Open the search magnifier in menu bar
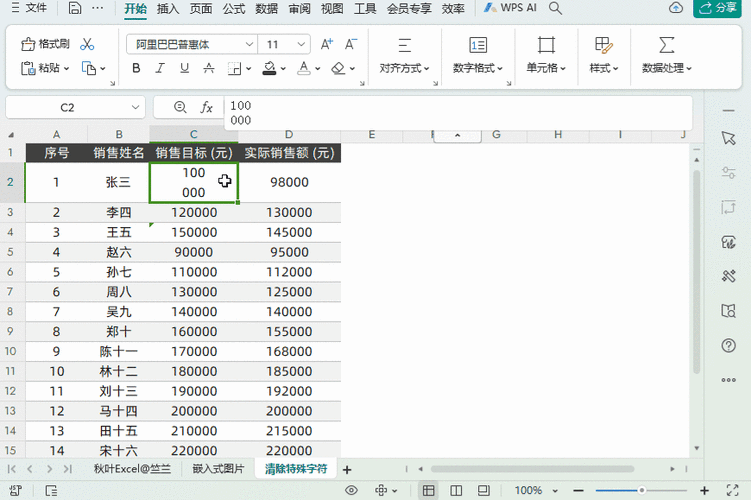 click(555, 8)
